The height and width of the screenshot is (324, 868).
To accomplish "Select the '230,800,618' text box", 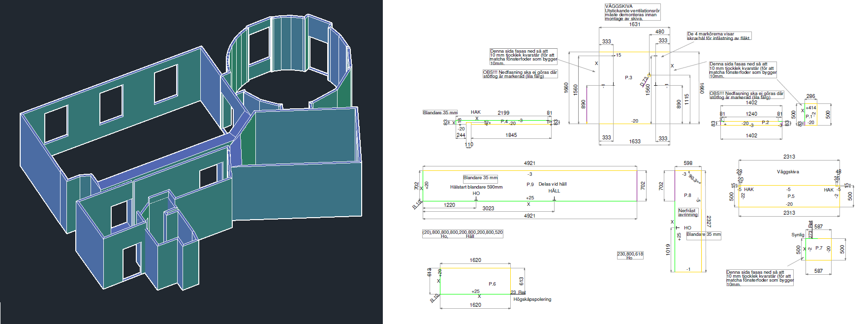I will tap(630, 255).
